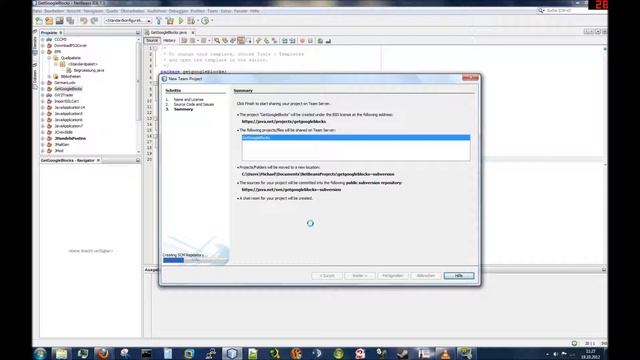
Task: Expand the GetGoogleBlocks project node
Action: (43, 89)
